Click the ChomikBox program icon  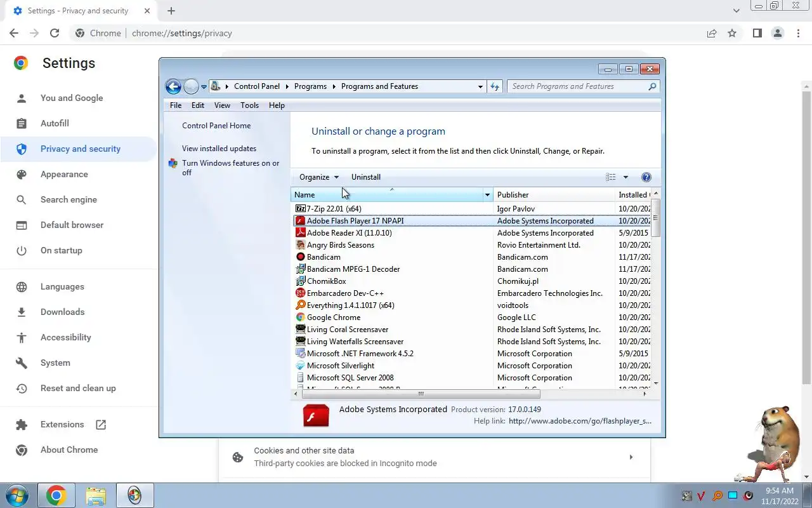click(x=301, y=281)
